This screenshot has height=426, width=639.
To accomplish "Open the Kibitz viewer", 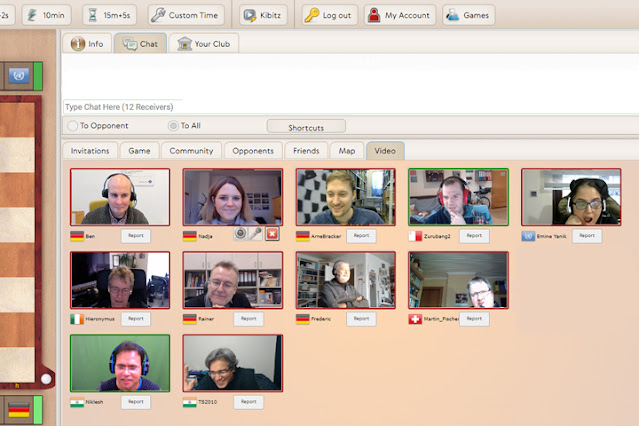I will pos(263,15).
